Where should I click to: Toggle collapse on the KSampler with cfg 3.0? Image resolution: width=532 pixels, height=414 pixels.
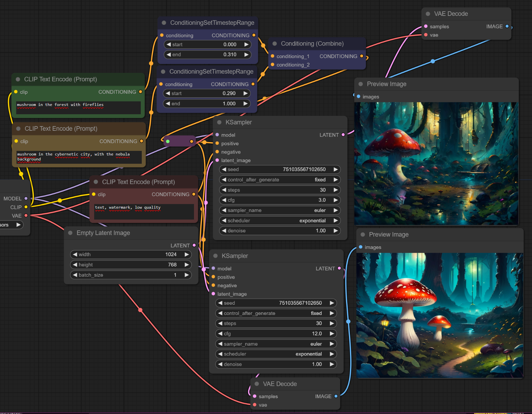(x=219, y=122)
